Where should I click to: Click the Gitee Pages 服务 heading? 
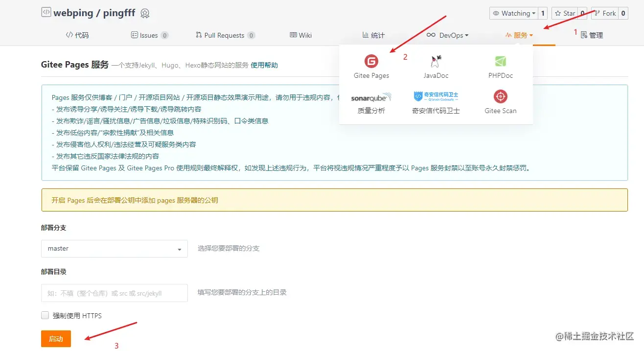click(75, 65)
